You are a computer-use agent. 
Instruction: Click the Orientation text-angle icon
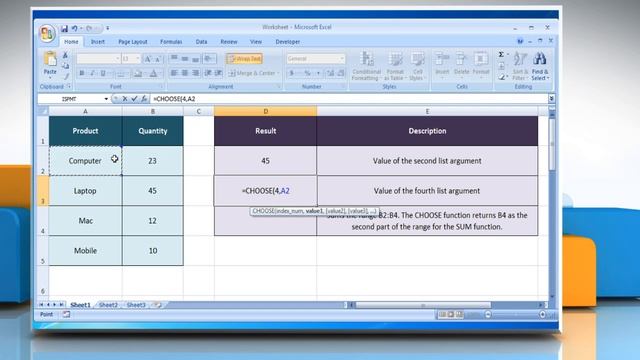(208, 59)
